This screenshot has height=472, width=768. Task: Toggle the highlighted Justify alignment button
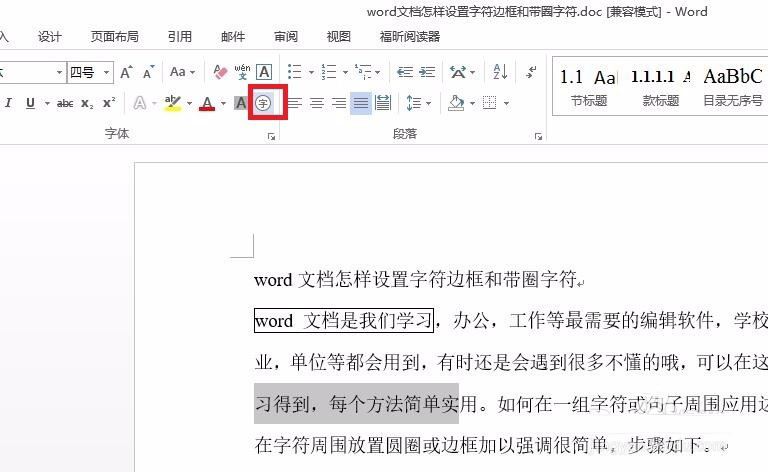[361, 103]
